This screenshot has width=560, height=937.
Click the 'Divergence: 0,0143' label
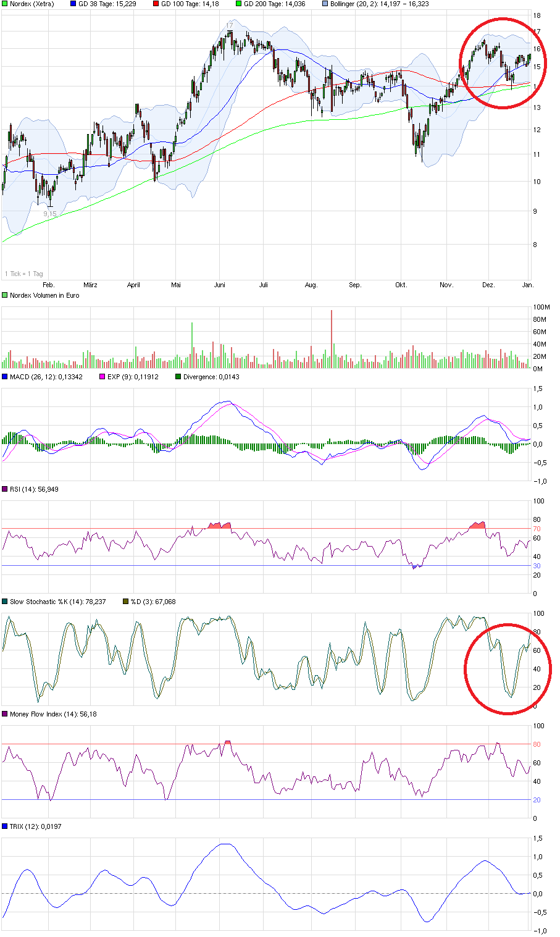(x=211, y=377)
